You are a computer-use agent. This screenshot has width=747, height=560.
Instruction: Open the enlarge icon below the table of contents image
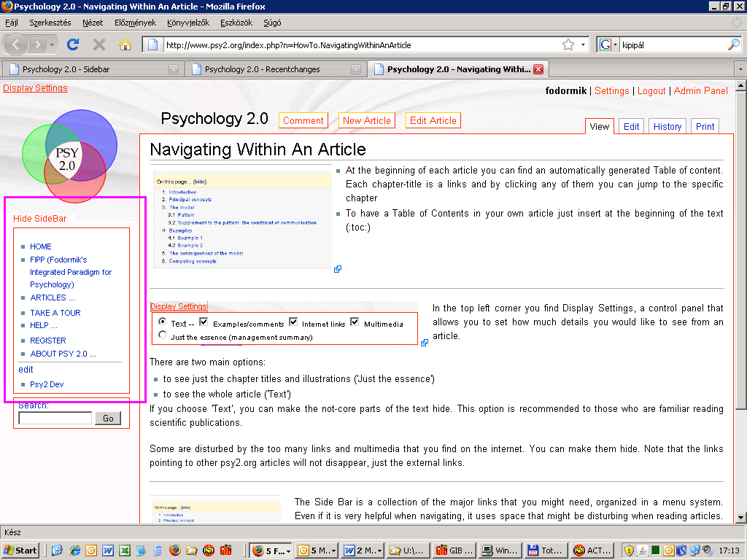point(338,269)
